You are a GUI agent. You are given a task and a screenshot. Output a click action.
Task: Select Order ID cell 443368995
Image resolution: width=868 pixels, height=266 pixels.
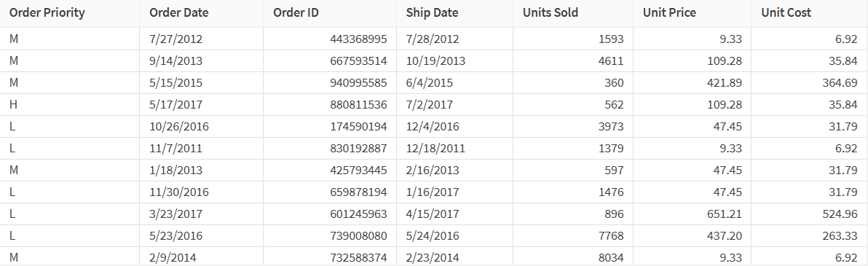pyautogui.click(x=330, y=39)
